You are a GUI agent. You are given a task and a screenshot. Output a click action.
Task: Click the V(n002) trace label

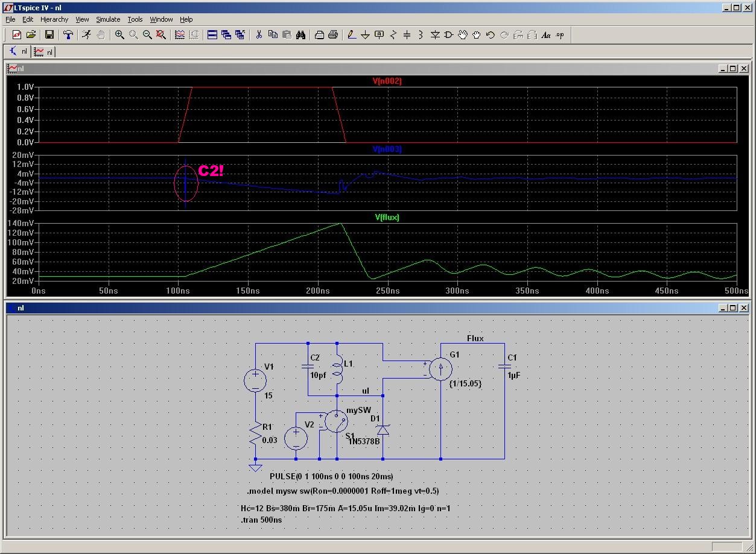coord(387,81)
